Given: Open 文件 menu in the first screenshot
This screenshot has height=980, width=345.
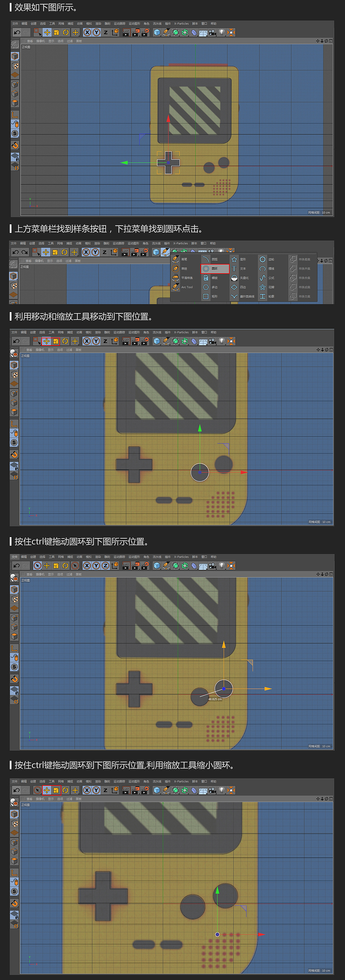Looking at the screenshot, I should pos(15,24).
